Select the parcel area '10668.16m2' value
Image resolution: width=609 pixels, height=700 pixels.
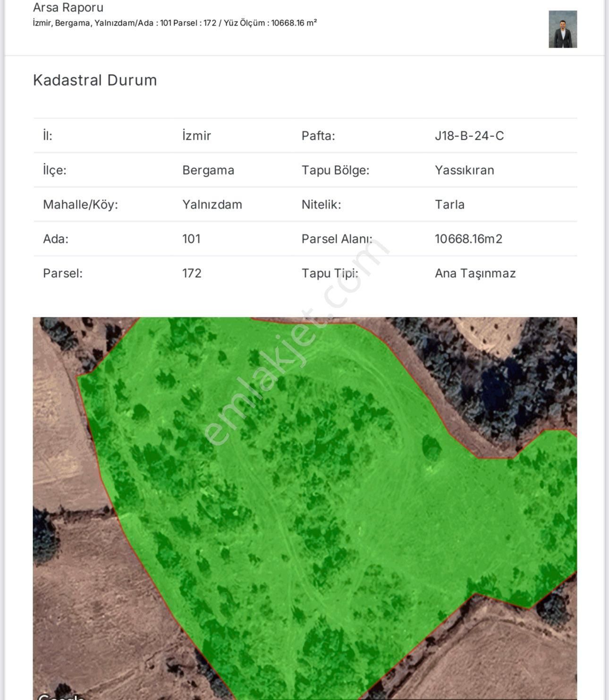468,239
